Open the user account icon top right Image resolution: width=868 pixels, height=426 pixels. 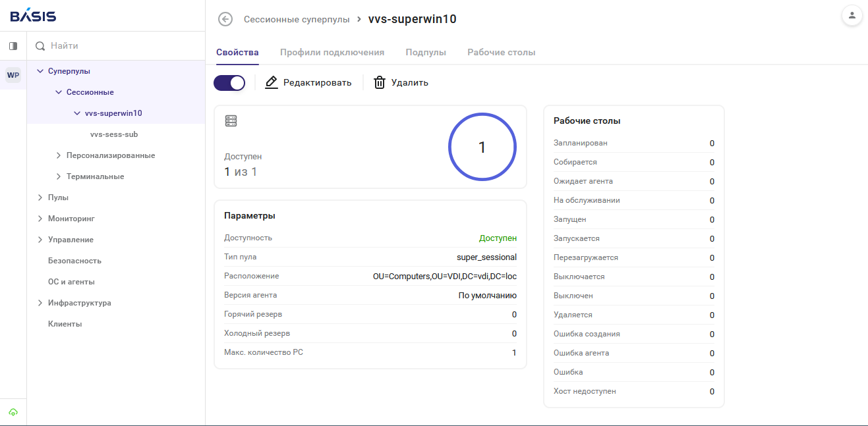852,14
